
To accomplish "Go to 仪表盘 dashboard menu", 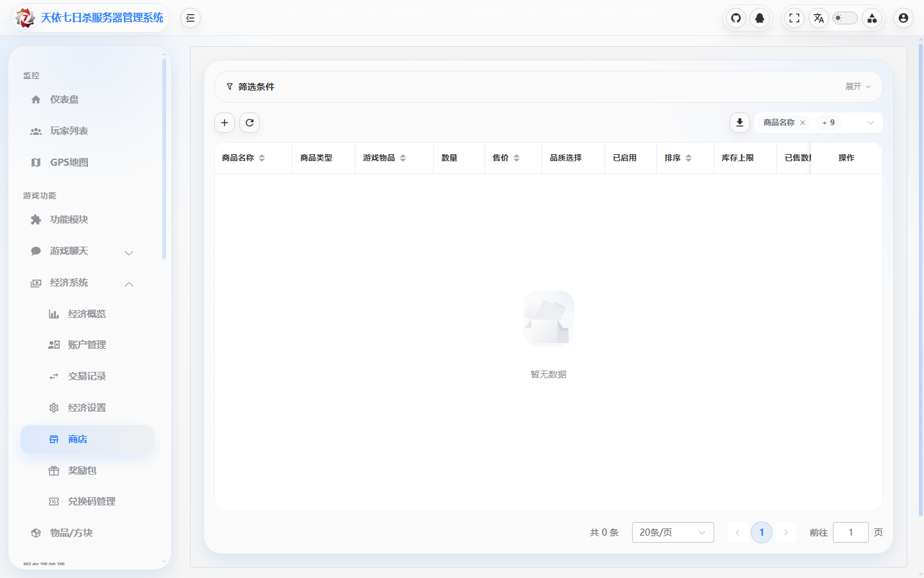I will [87, 100].
